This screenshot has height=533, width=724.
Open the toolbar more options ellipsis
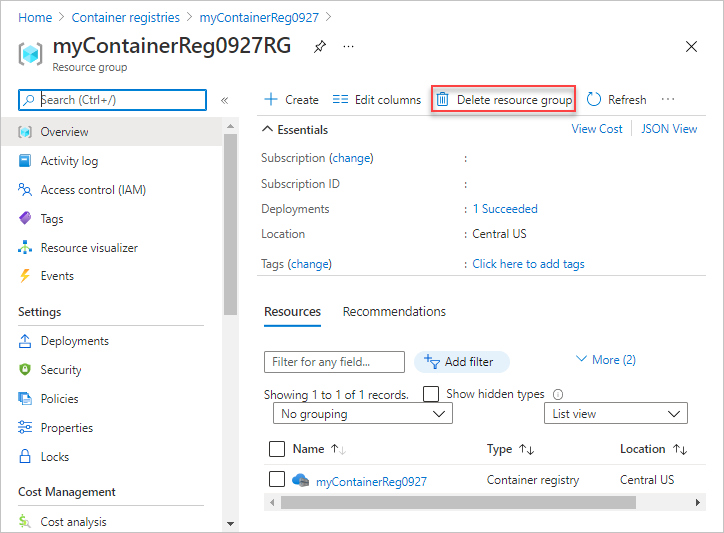(x=668, y=100)
